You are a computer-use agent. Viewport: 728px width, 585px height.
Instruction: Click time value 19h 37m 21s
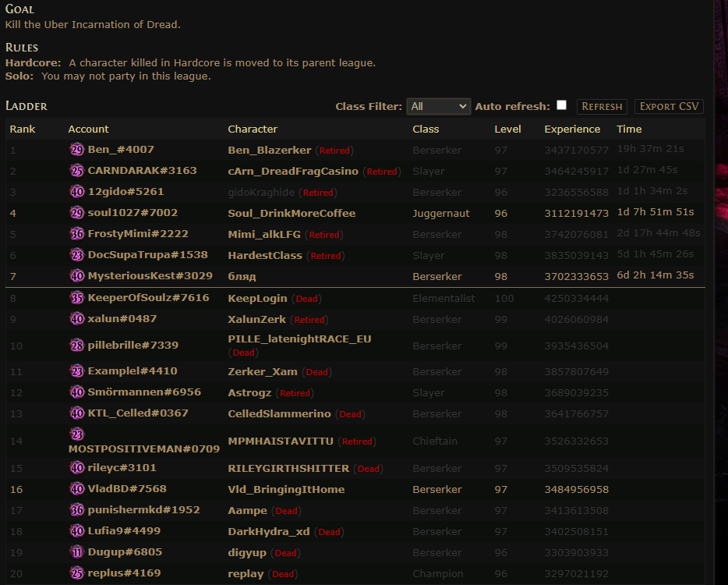650,149
